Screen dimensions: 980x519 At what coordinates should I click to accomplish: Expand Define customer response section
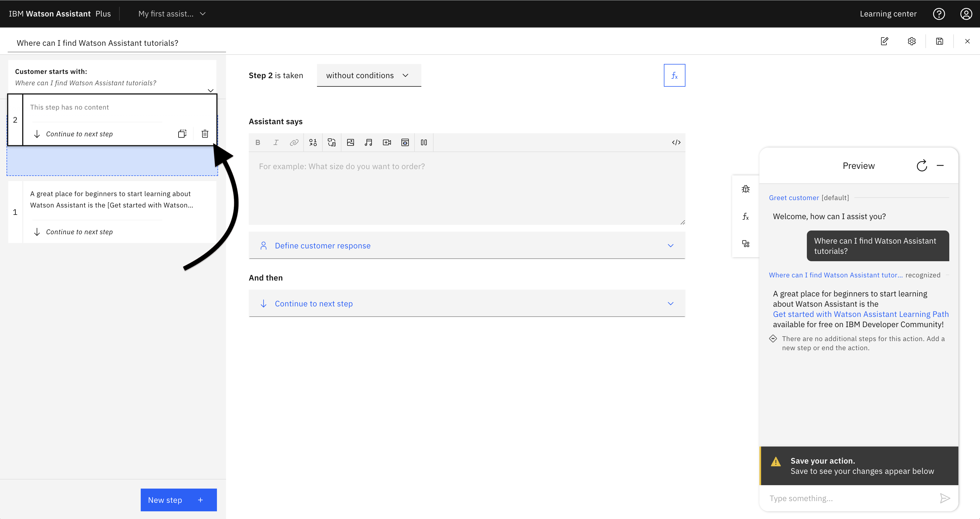tap(467, 246)
